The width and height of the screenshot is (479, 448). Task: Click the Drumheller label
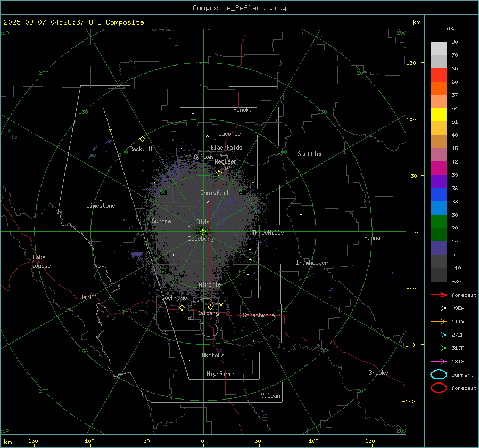click(x=312, y=263)
